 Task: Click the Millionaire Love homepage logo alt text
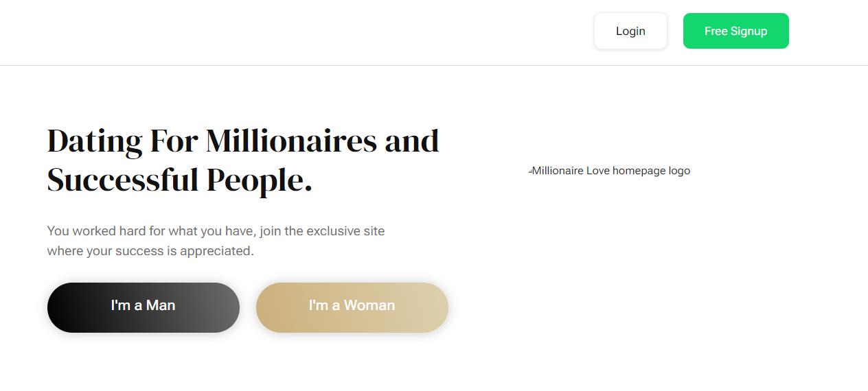[x=610, y=171]
